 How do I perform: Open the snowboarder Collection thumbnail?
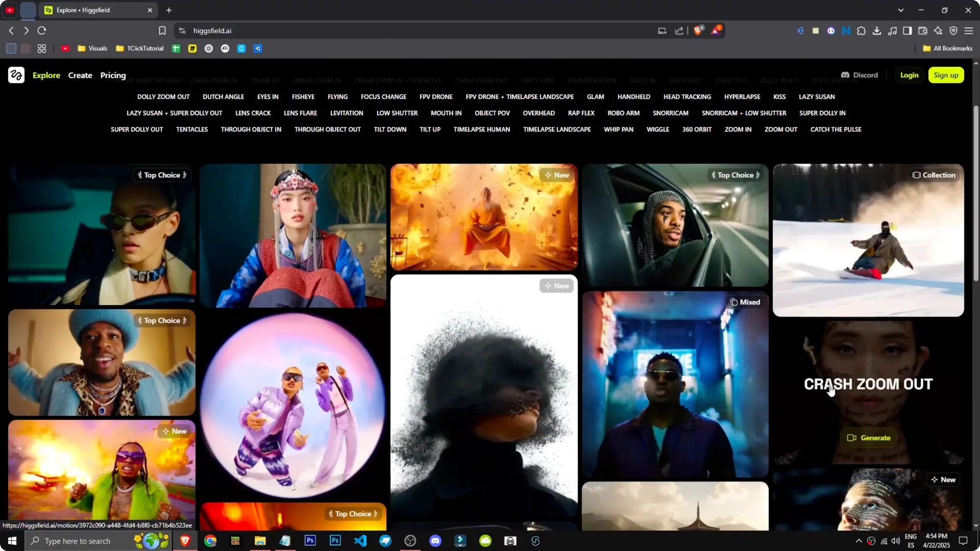pyautogui.click(x=868, y=240)
